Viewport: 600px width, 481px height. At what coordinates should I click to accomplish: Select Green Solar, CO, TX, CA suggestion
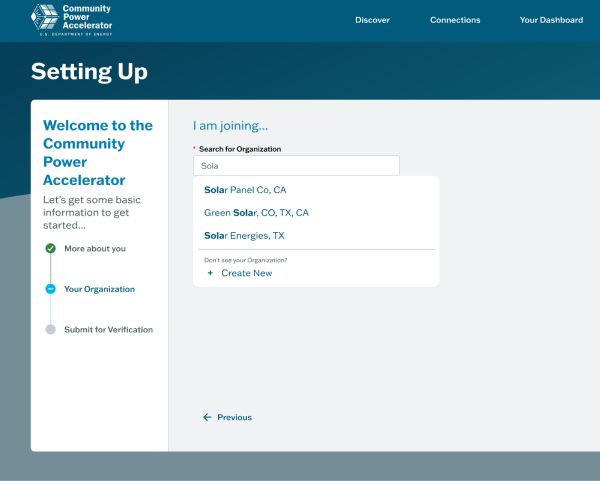point(256,213)
